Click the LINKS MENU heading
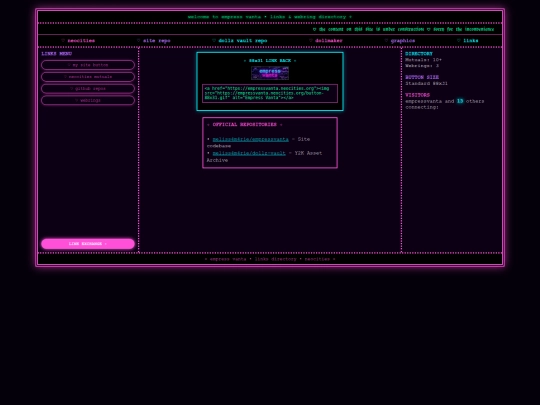The image size is (540, 405). coord(57,54)
